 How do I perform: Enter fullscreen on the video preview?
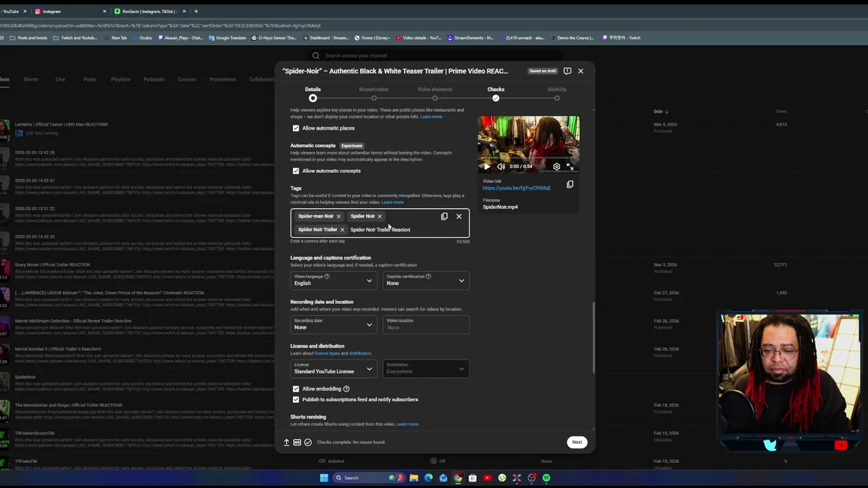pos(570,166)
